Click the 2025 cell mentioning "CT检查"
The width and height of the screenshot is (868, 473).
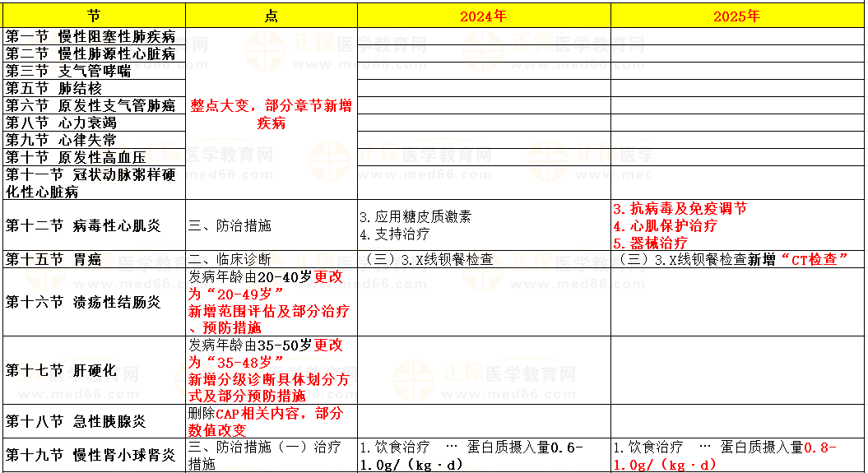[736, 260]
